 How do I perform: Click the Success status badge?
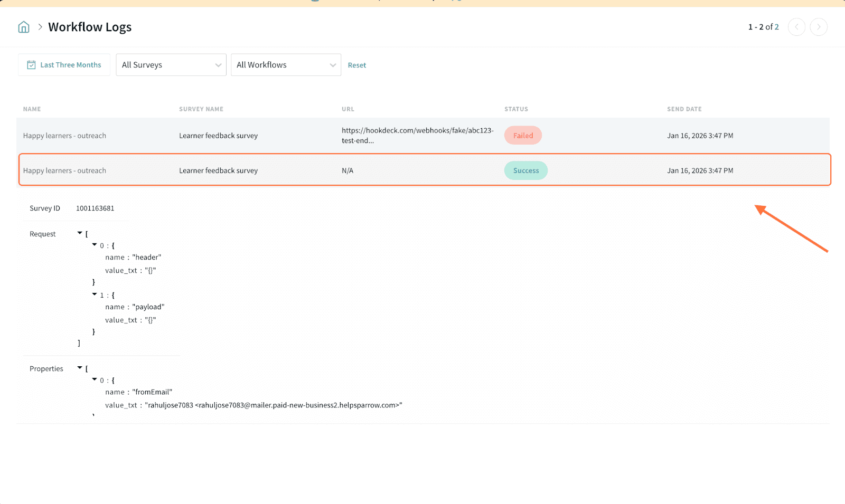point(525,170)
